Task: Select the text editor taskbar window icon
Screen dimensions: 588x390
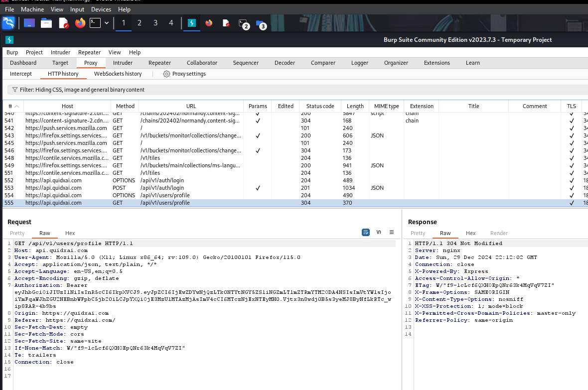Action: pyautogui.click(x=226, y=23)
